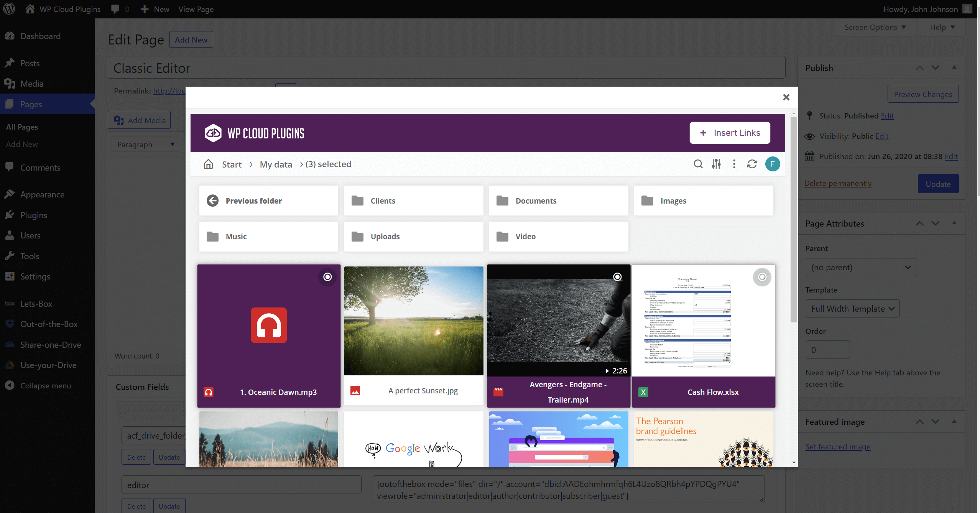Deselect the Avengers Endgame Trailer selection circle
The image size is (980, 513).
tap(617, 277)
